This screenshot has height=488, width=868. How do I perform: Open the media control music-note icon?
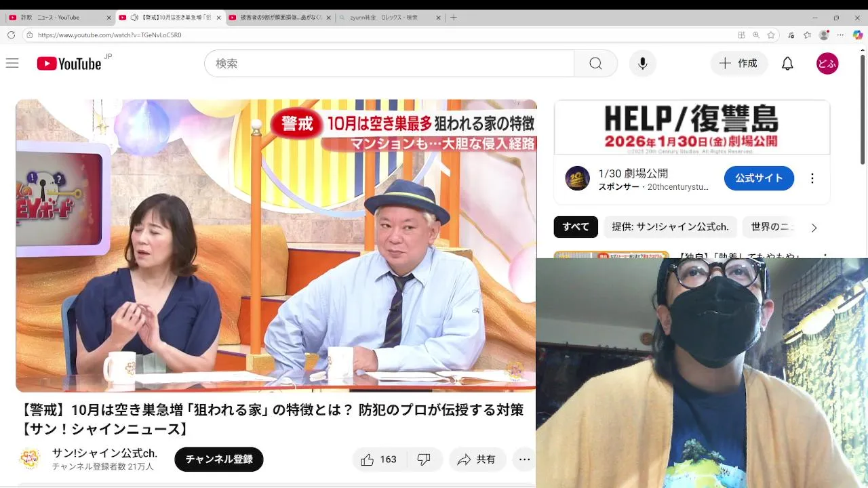[x=791, y=35]
